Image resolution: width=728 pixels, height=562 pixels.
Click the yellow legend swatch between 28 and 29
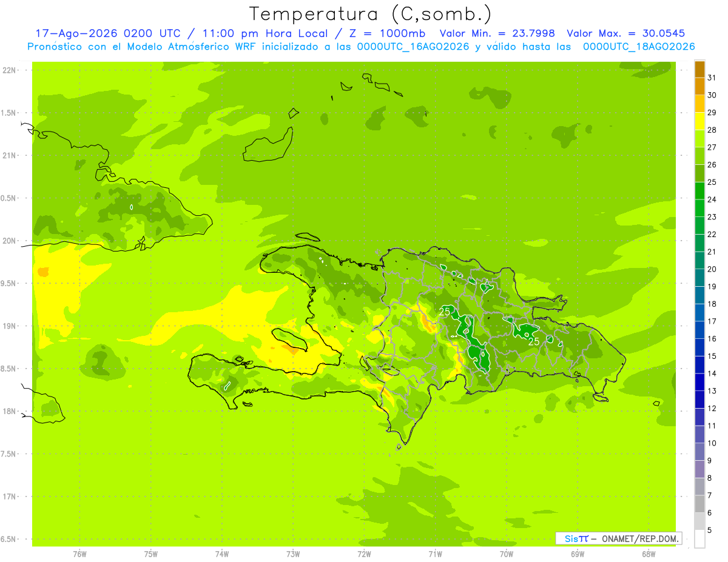[x=699, y=121]
